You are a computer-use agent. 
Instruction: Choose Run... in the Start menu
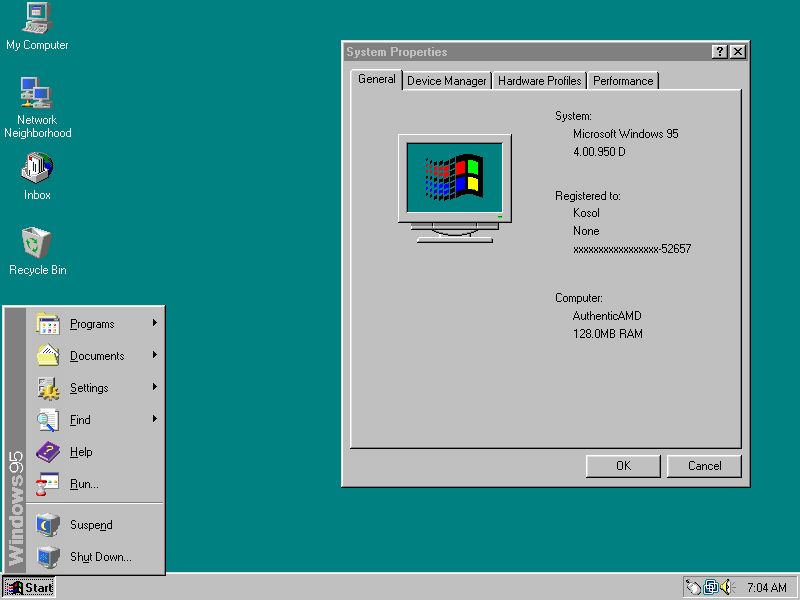coord(95,484)
